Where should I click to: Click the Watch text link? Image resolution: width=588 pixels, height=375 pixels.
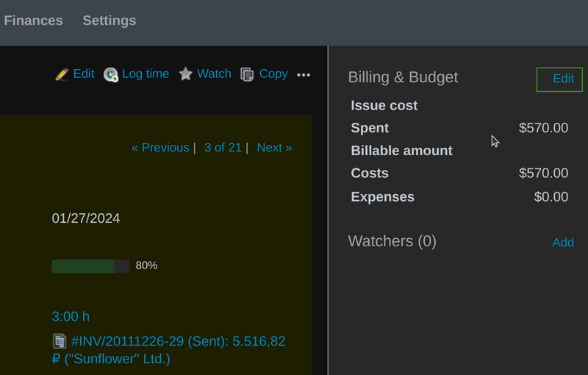coord(214,74)
